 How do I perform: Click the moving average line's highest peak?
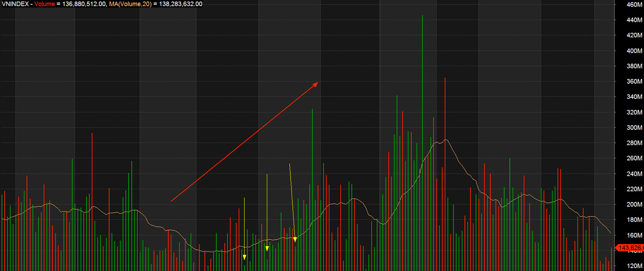(x=446, y=139)
